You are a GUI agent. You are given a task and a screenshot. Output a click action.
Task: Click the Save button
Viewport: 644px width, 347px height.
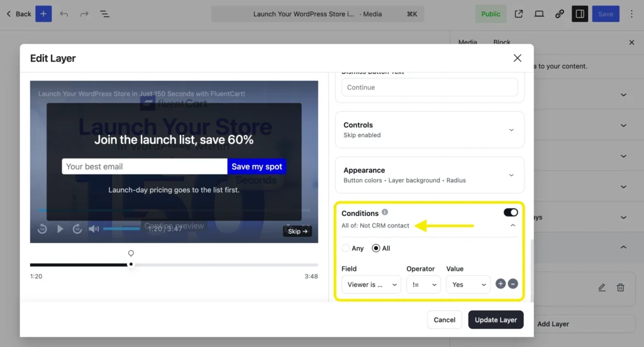click(x=606, y=14)
